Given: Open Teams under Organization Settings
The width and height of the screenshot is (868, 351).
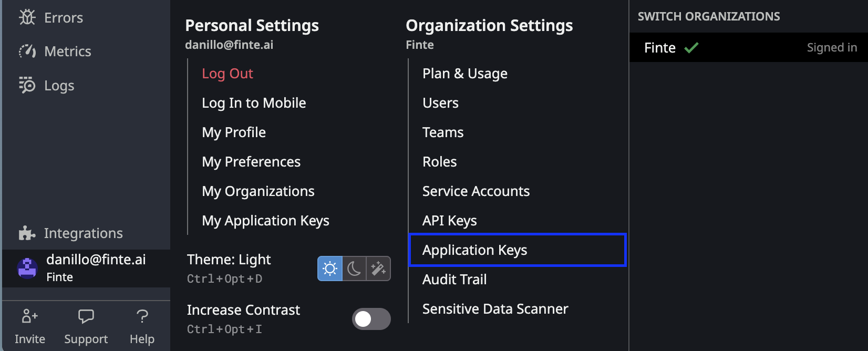Looking at the screenshot, I should coord(443,132).
